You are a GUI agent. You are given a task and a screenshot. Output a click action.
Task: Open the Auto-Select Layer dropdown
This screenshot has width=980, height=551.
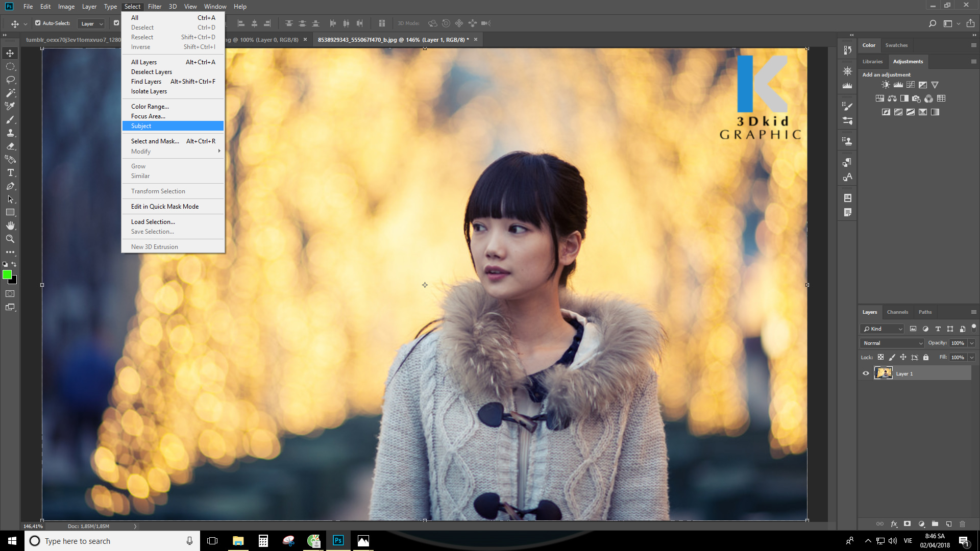click(92, 23)
